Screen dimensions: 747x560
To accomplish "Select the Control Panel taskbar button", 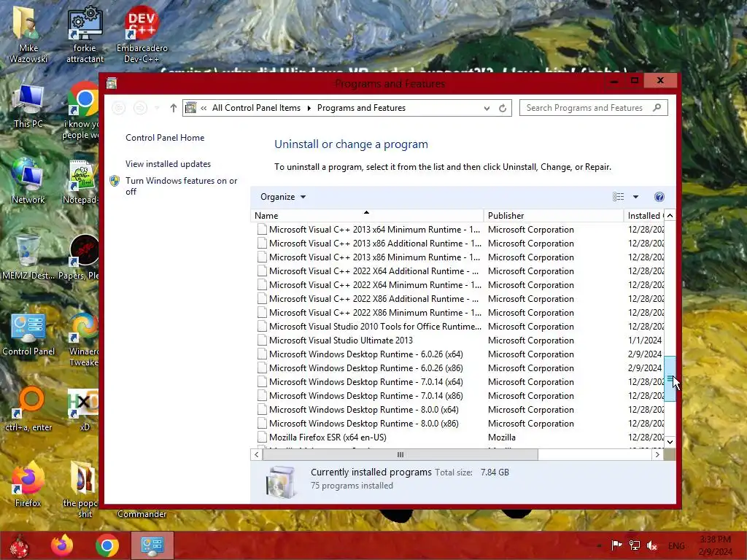I will (x=152, y=545).
